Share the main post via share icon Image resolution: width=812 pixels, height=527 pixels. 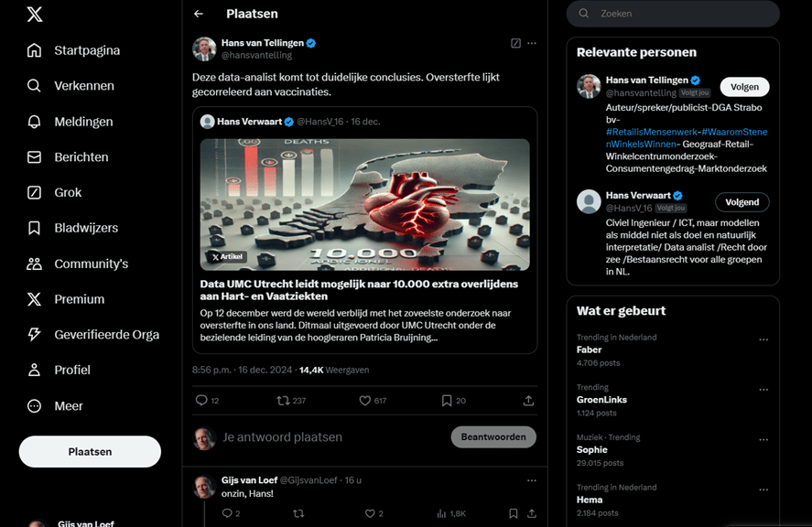[528, 401]
